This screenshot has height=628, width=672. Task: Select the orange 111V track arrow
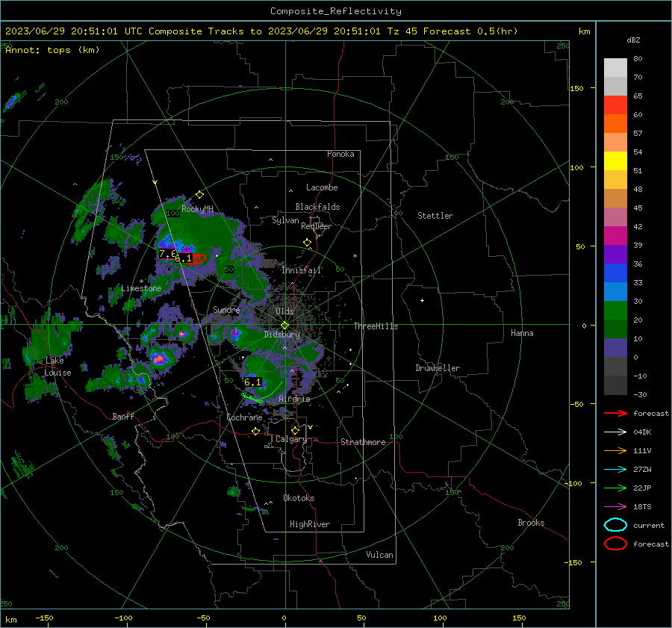(x=615, y=450)
